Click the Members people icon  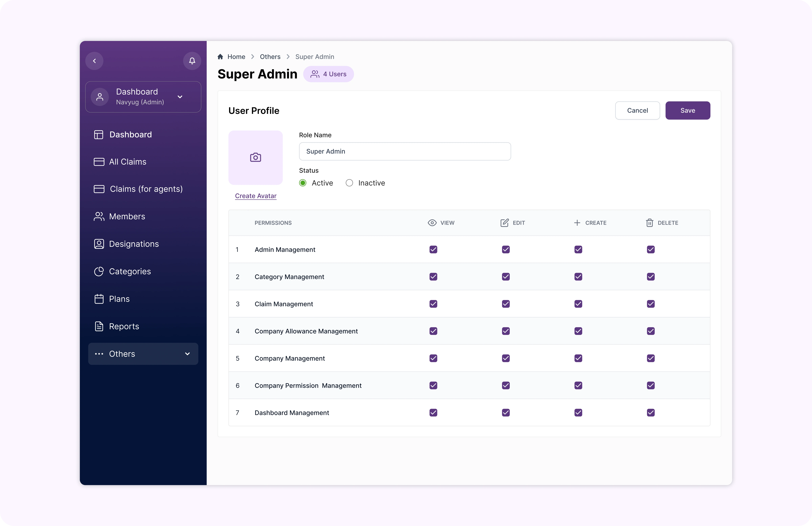click(x=99, y=216)
